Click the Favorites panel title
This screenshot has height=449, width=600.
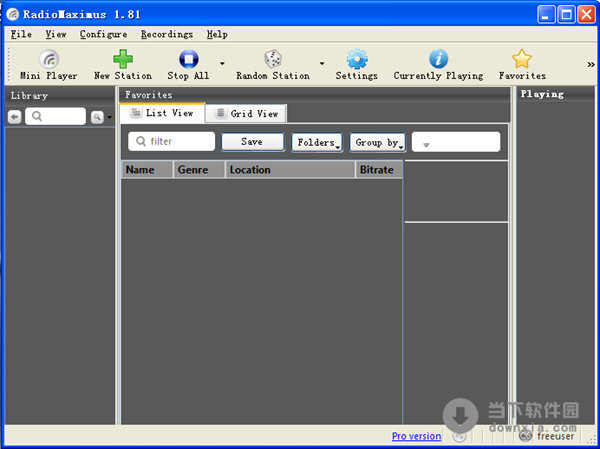[x=148, y=95]
